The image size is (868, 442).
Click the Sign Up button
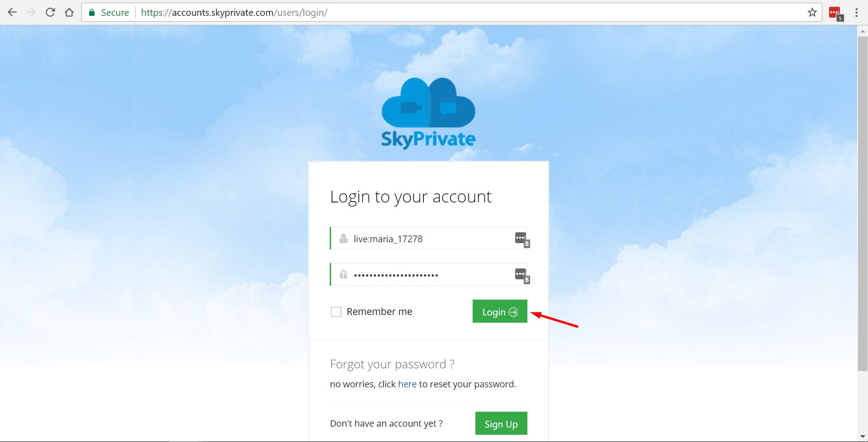tap(501, 423)
